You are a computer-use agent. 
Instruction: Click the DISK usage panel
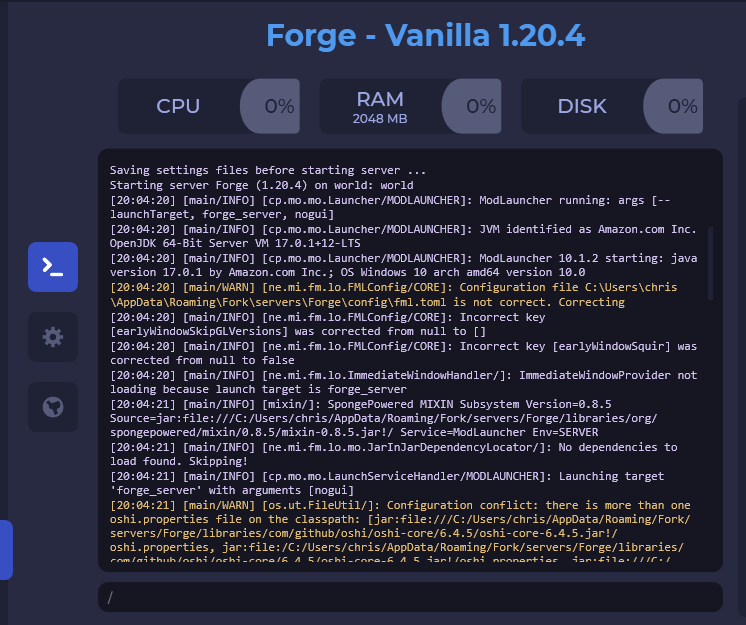click(x=612, y=106)
